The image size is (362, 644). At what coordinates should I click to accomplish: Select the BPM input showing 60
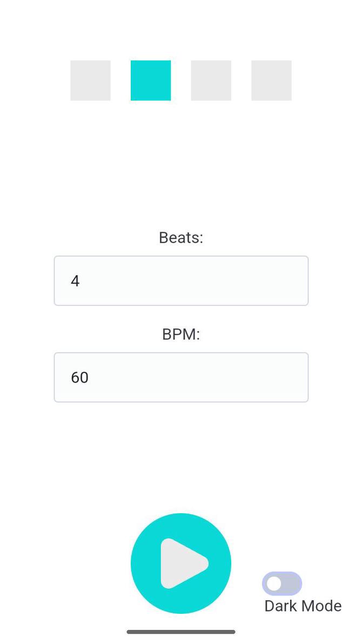181,377
